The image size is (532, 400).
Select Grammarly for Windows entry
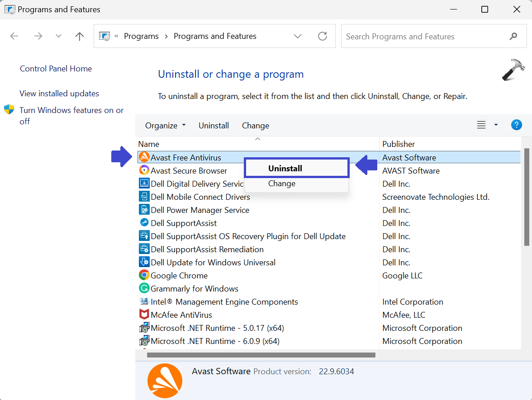click(195, 289)
